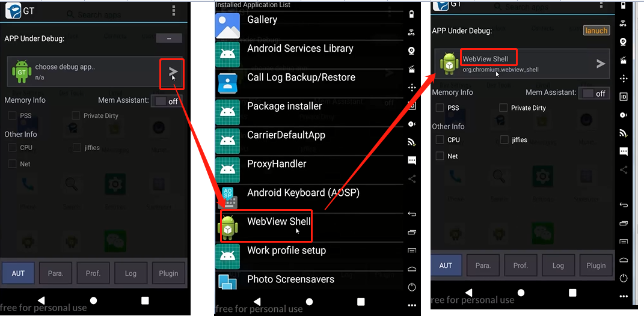
Task: Click the GT logo in the left panel header
Action: click(x=13, y=11)
